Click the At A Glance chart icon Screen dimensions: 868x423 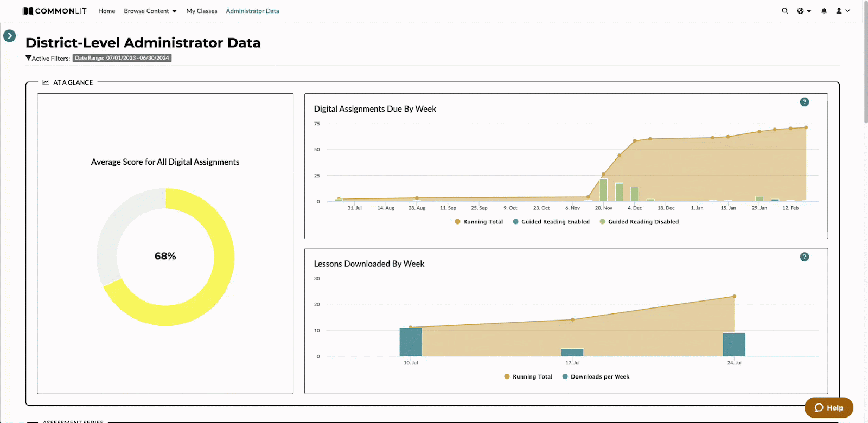click(46, 82)
